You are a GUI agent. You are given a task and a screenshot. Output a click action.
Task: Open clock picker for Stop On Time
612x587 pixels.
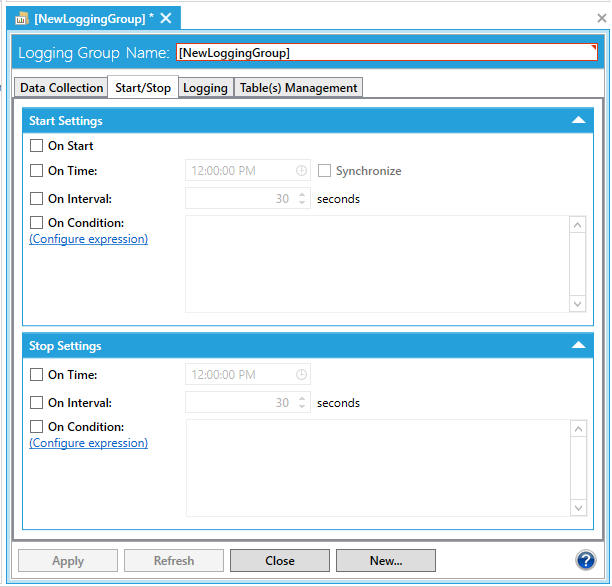point(301,375)
